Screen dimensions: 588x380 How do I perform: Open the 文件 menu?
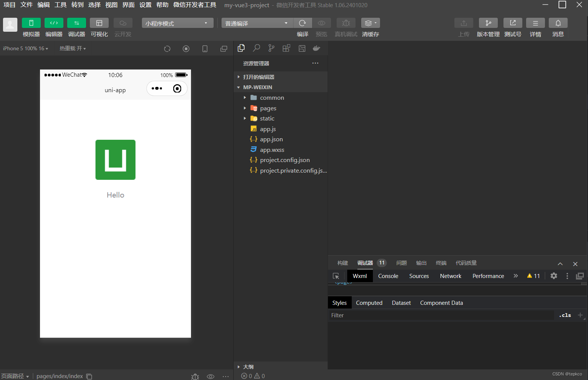pos(26,5)
